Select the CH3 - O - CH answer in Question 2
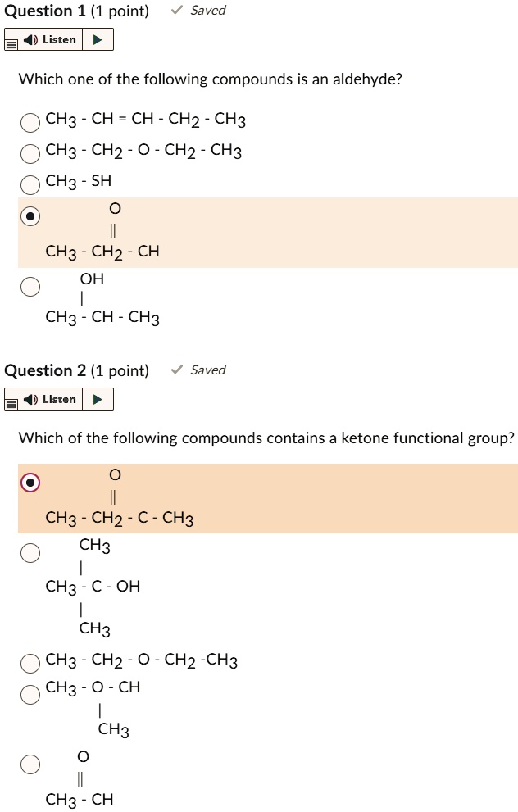Screen dimensions: 518x812 point(30,693)
